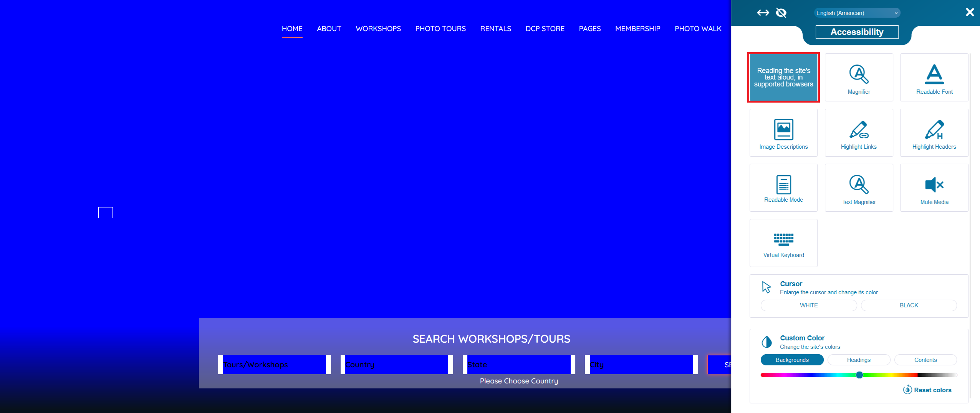Turn on Readable Font option
The height and width of the screenshot is (413, 980).
(934, 78)
